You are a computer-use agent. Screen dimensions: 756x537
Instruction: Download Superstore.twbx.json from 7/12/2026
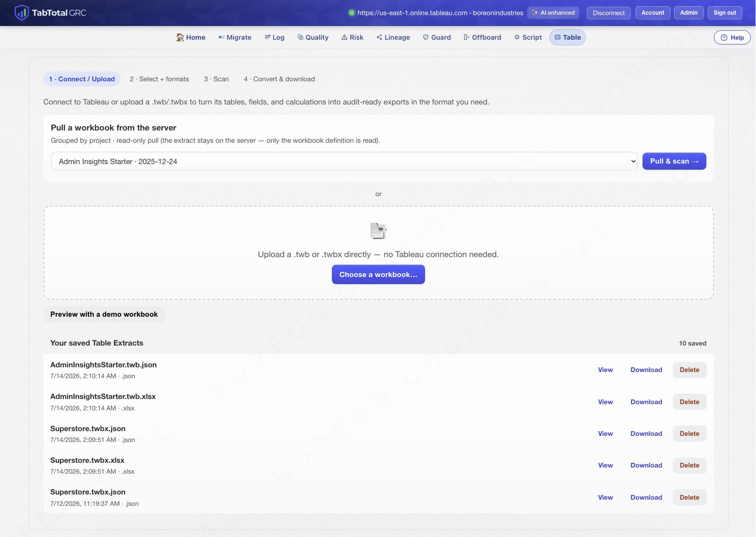(646, 497)
